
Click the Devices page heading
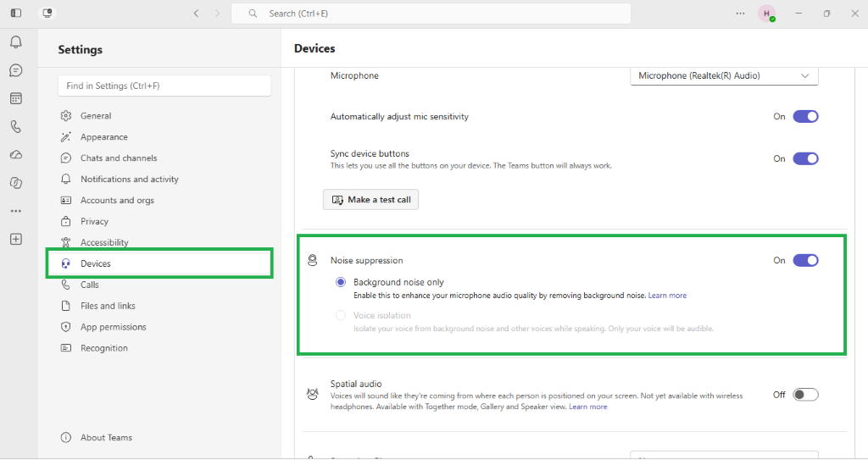(314, 48)
